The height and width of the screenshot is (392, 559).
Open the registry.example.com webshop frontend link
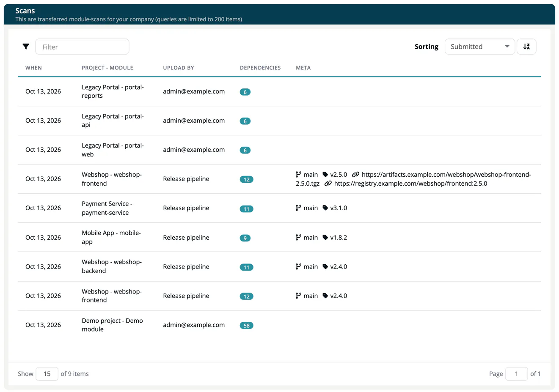[410, 184]
